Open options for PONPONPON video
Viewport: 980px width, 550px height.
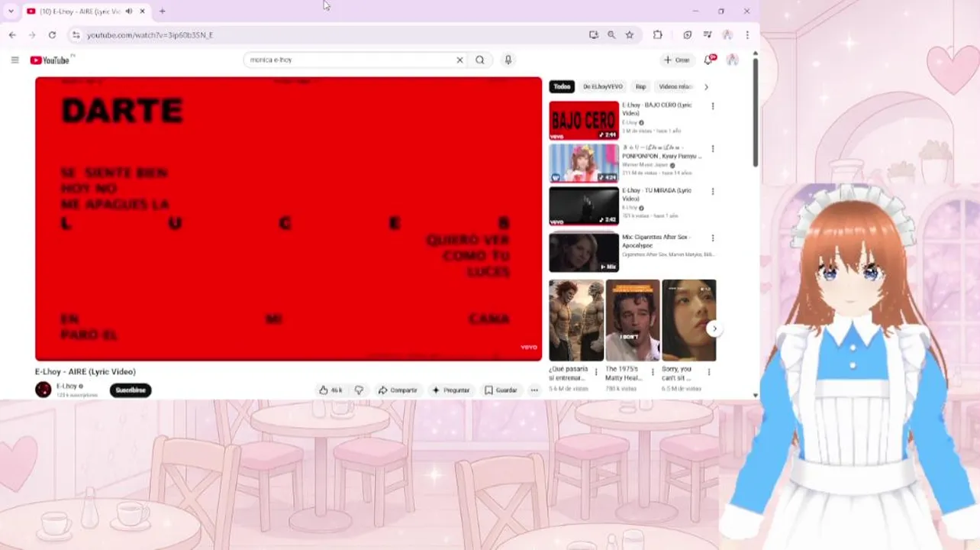[x=713, y=149]
